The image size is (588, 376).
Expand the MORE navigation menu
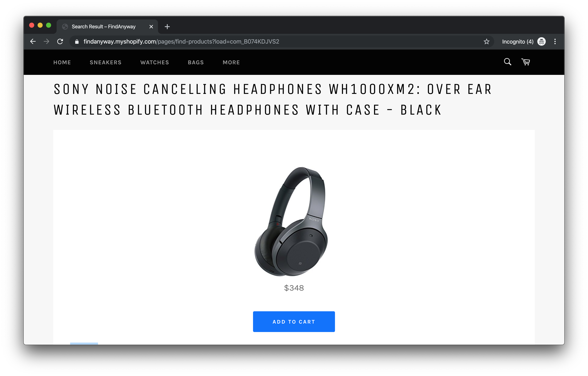[x=231, y=62]
